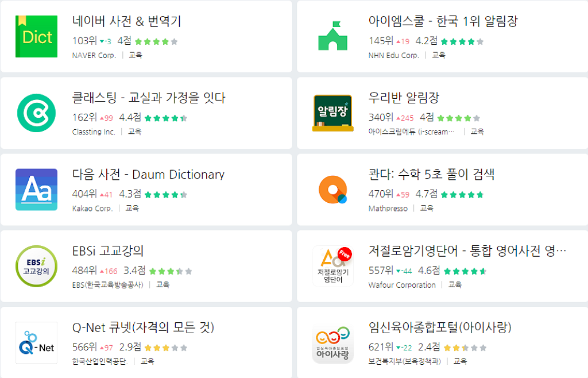Open the Q-Net app icon
588x378 pixels.
click(36, 343)
